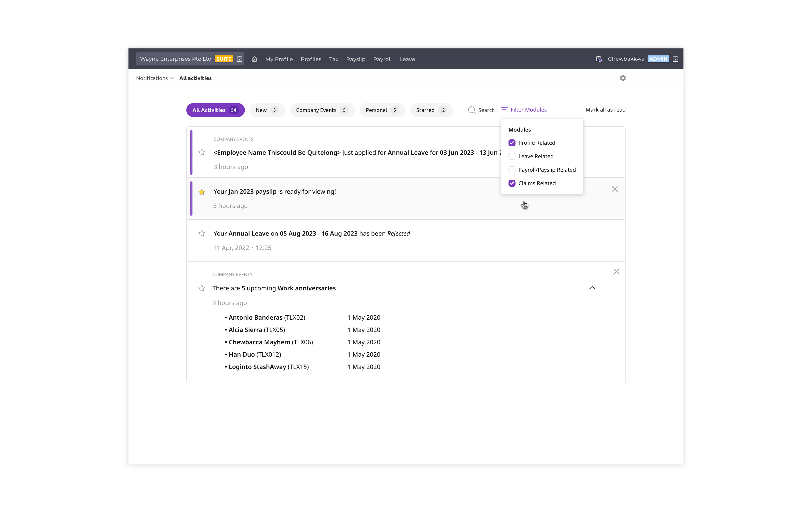
Task: Click help icon next to ADMIN badge
Action: coord(675,59)
